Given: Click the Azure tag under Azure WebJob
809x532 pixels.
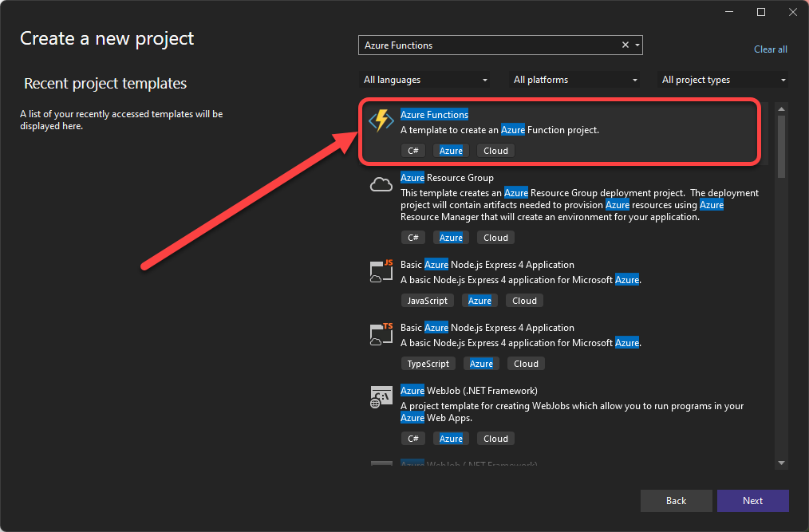Looking at the screenshot, I should 451,439.
